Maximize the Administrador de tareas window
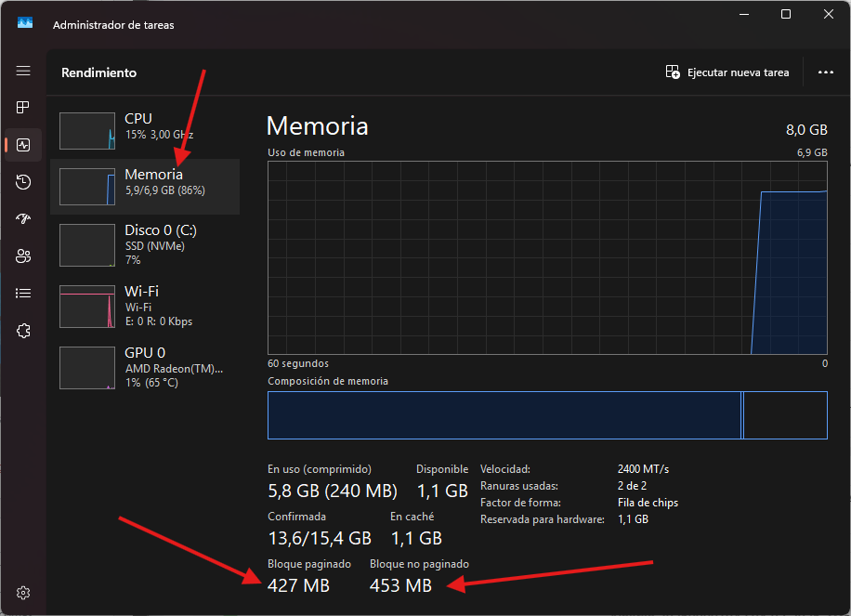 (785, 14)
